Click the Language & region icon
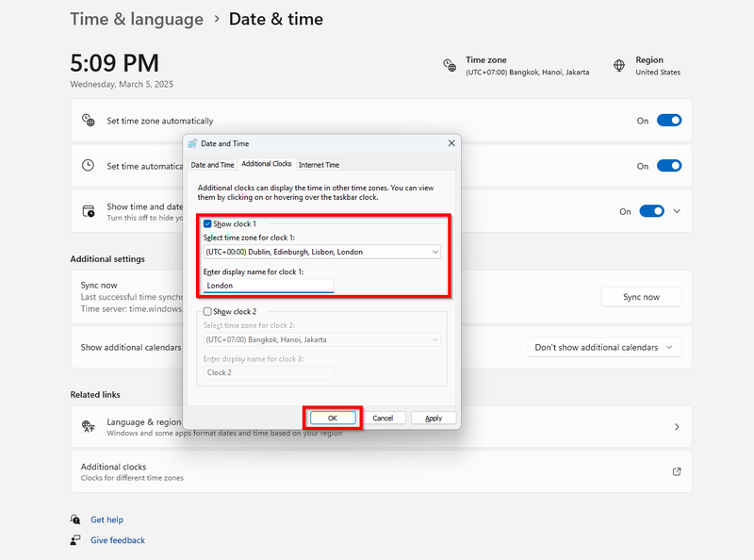The width and height of the screenshot is (754, 560). click(x=89, y=426)
